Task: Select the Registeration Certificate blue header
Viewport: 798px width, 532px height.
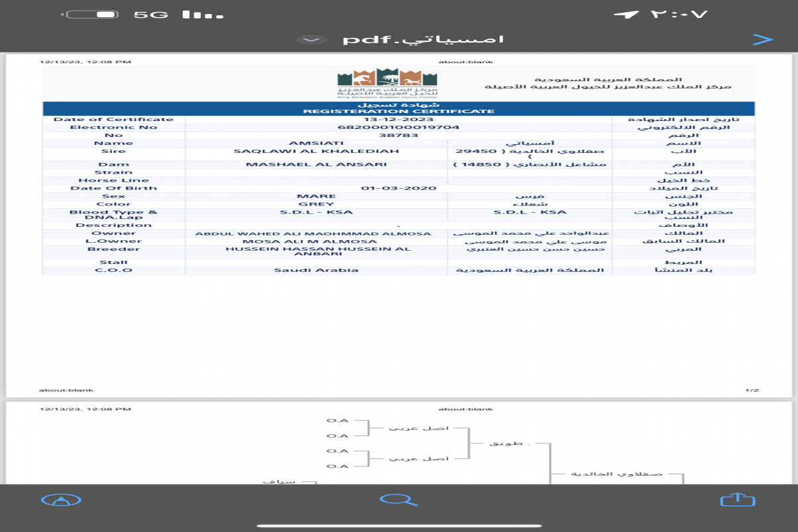Action: tap(398, 108)
